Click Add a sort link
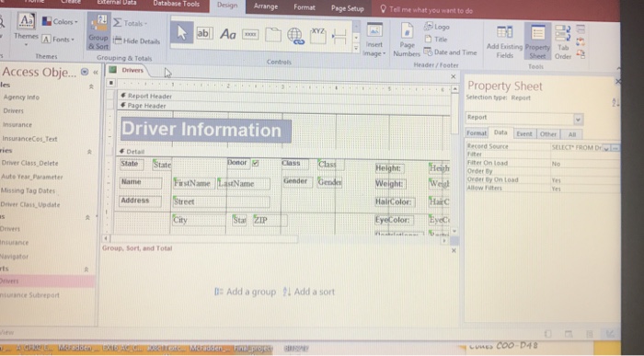The image size is (644, 356). (309, 292)
